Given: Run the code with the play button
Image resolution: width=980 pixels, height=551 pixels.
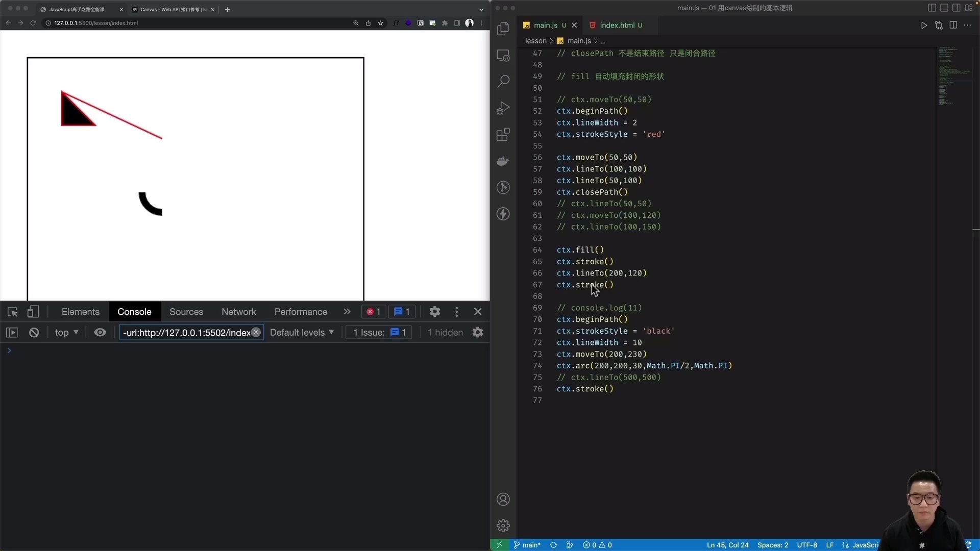Looking at the screenshot, I should point(924,25).
